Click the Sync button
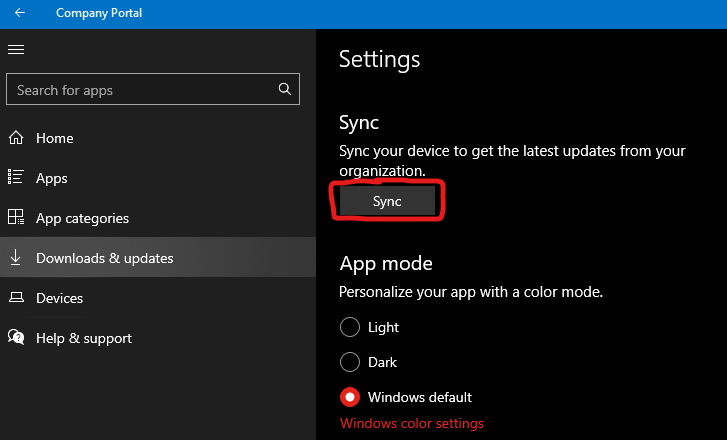 (387, 201)
